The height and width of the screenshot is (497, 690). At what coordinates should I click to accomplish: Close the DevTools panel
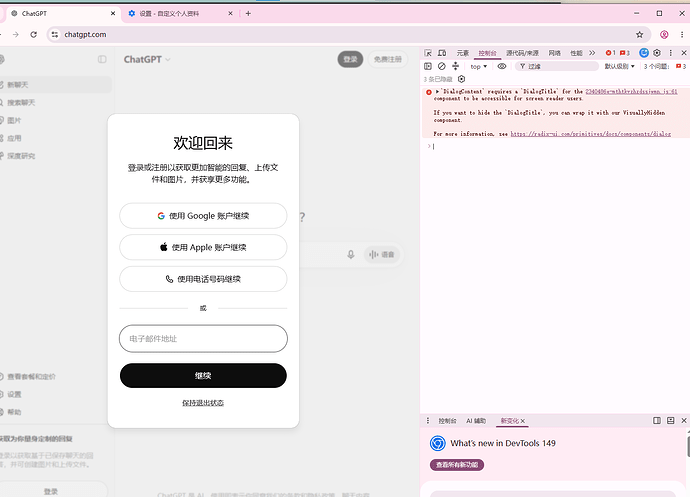[x=684, y=53]
